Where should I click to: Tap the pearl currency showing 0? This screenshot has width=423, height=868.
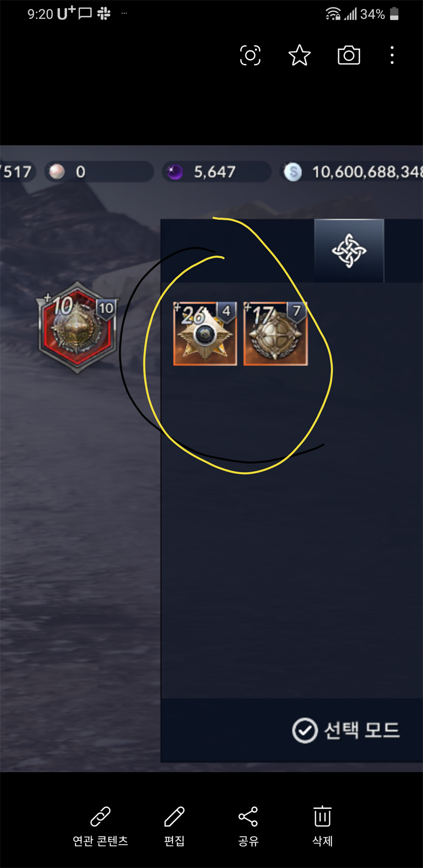99,171
